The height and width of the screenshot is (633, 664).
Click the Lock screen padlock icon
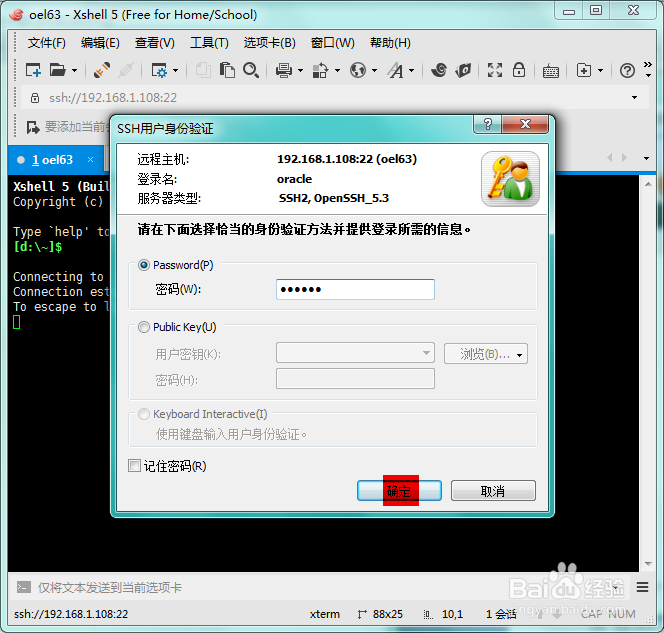click(x=519, y=70)
